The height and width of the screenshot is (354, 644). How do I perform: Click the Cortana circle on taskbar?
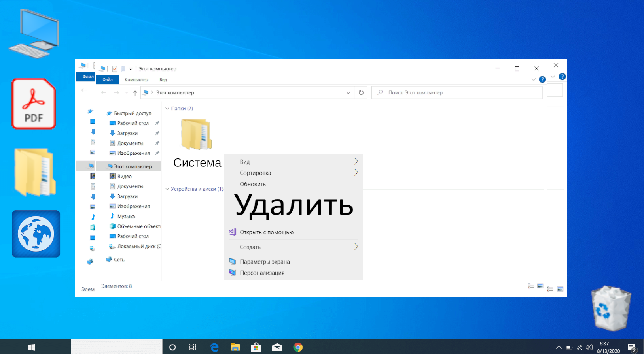click(172, 347)
